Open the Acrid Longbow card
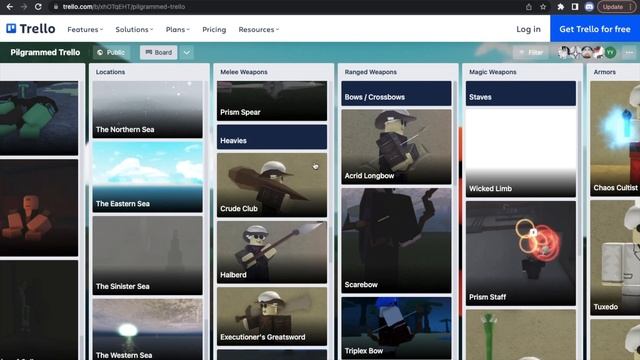Screen dimensions: 640x360 pyautogui.click(x=396, y=147)
